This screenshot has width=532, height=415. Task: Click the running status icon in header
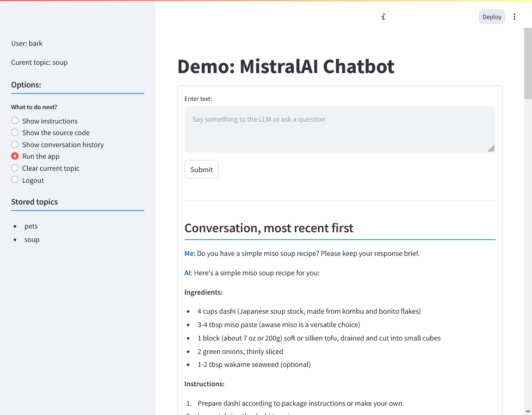(383, 17)
